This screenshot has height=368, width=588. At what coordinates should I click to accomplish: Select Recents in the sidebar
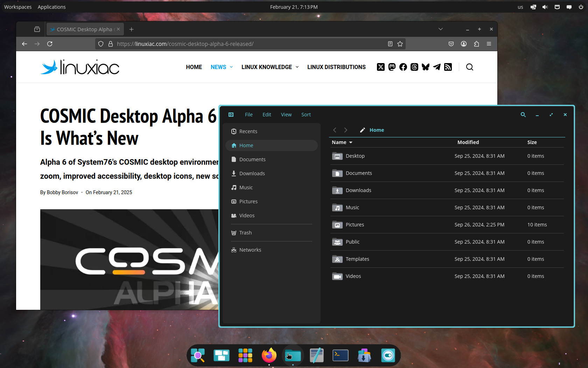[272, 131]
